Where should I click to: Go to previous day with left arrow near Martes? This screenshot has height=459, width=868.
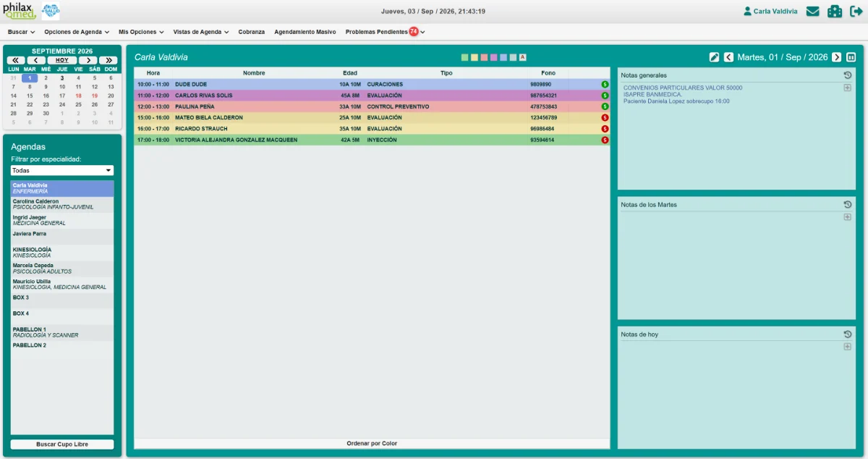[729, 57]
